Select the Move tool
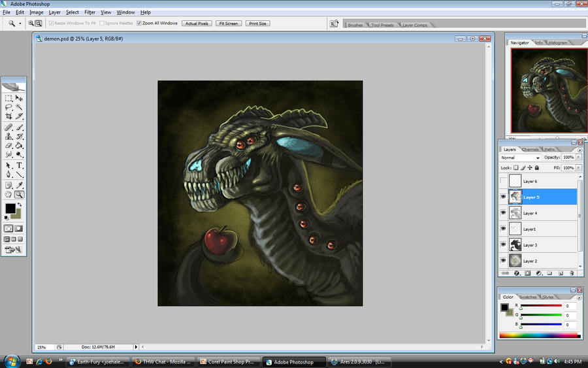 19,98
